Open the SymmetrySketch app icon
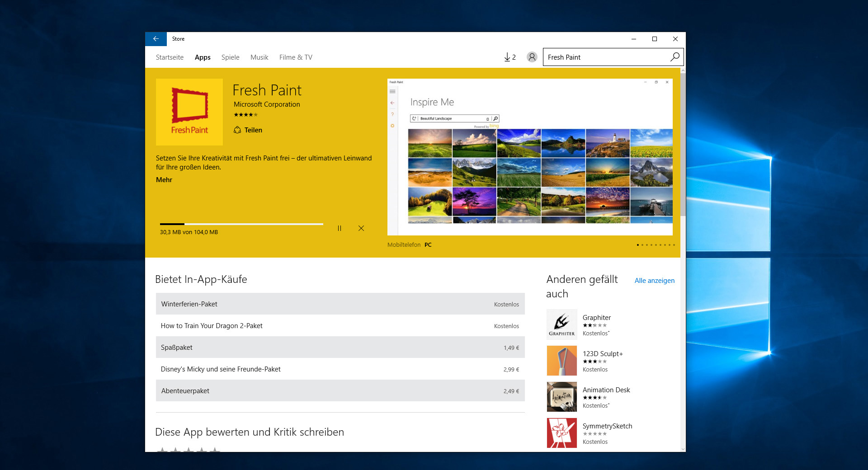This screenshot has height=470, width=868. (561, 433)
